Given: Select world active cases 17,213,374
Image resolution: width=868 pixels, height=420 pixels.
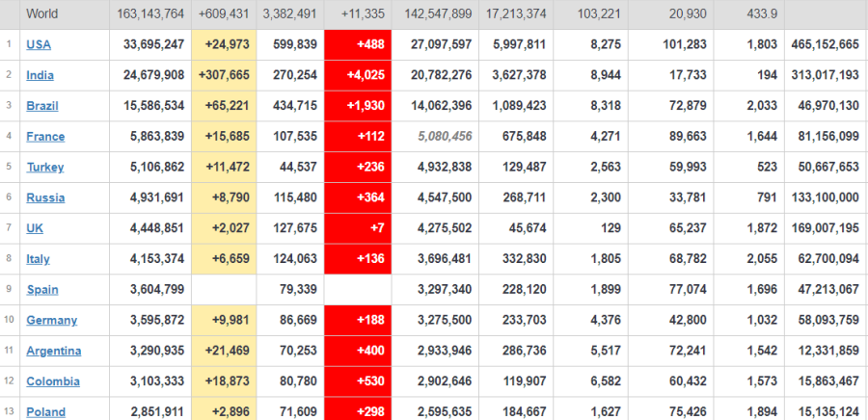Looking at the screenshot, I should 516,13.
